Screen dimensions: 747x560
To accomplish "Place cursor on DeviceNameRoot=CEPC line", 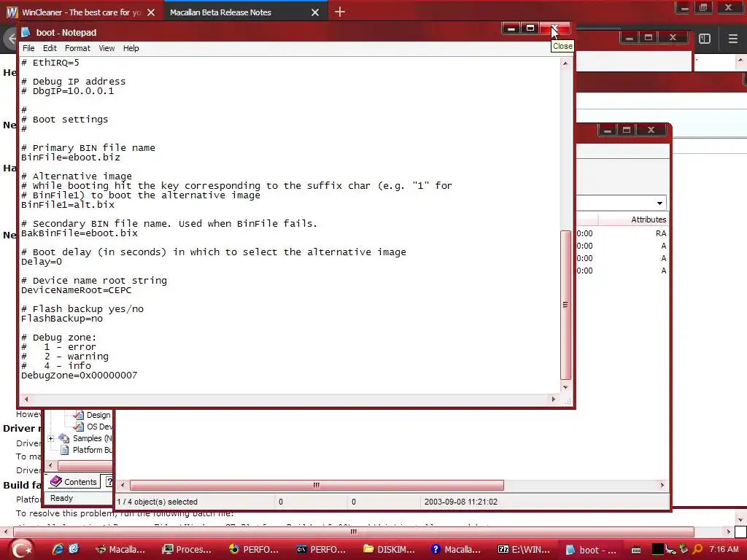I will point(76,290).
